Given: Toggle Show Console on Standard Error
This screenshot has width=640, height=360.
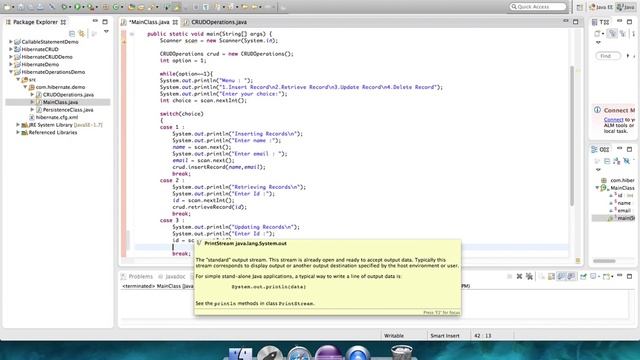Looking at the screenshot, I should pyautogui.click(x=571, y=276).
